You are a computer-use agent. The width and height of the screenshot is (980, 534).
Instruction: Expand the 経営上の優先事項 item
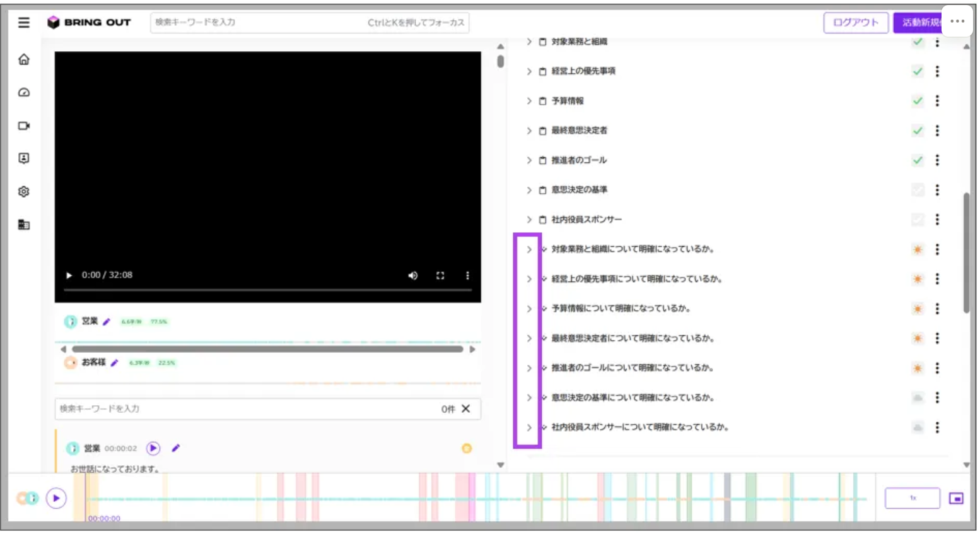(529, 71)
